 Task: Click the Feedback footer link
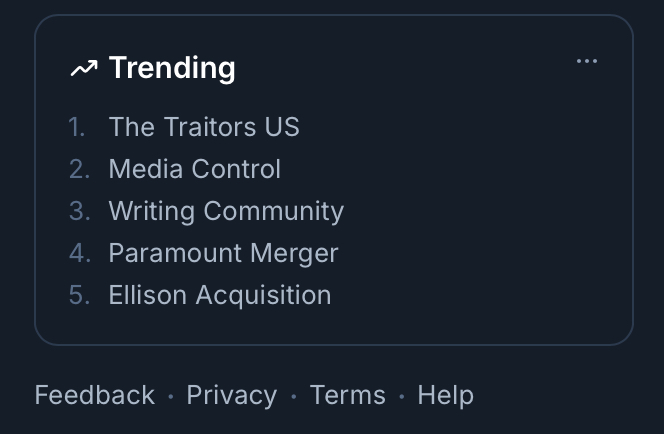tap(95, 395)
